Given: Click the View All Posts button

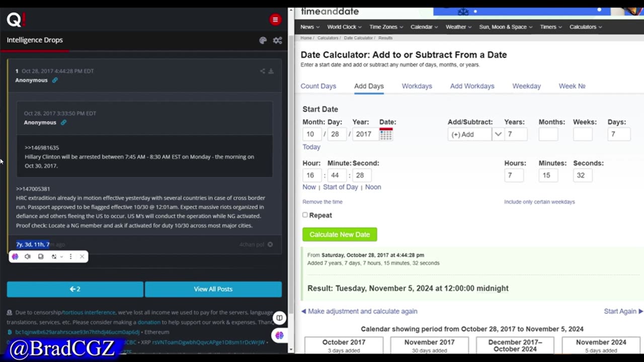Looking at the screenshot, I should (x=213, y=289).
